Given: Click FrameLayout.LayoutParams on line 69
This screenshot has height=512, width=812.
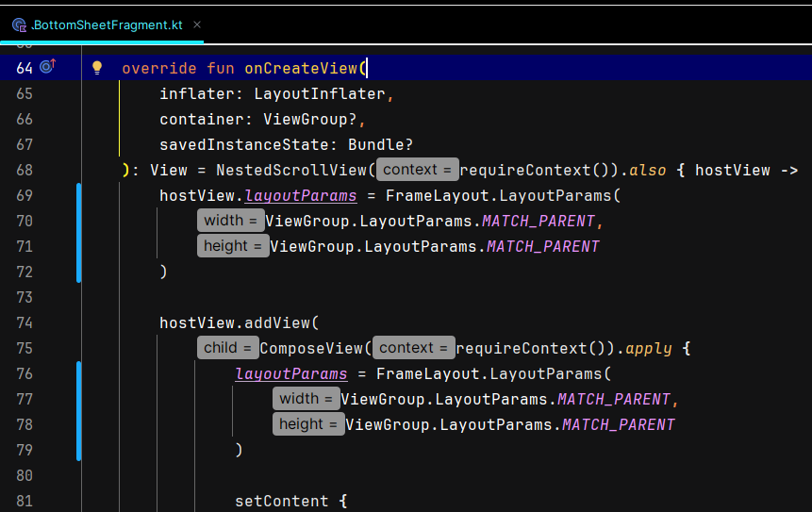Looking at the screenshot, I should coord(499,196).
